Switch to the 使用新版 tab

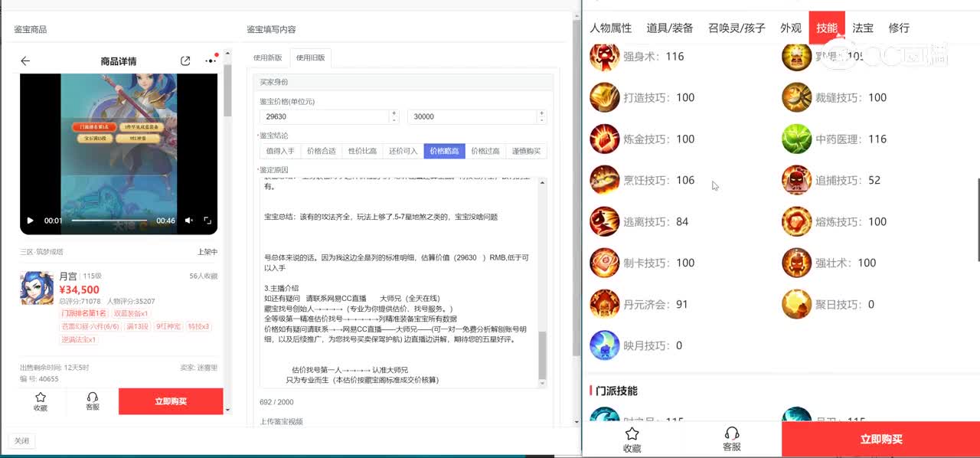pos(268,57)
